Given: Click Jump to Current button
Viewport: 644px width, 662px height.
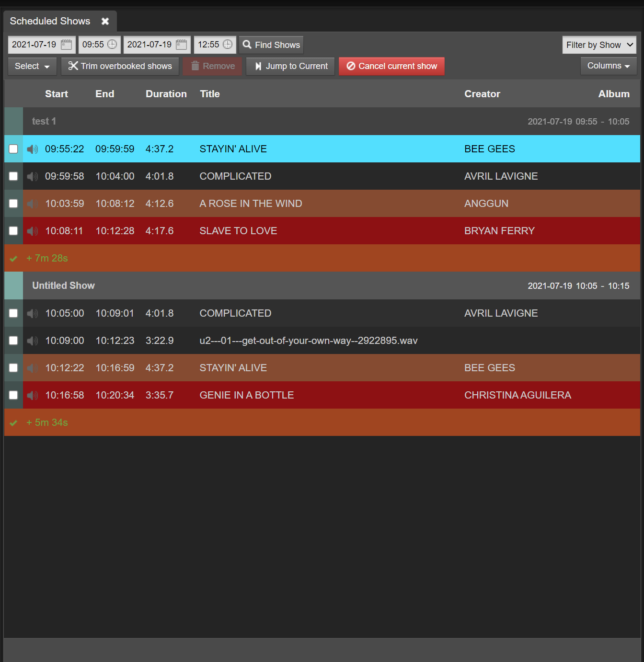Looking at the screenshot, I should 290,66.
